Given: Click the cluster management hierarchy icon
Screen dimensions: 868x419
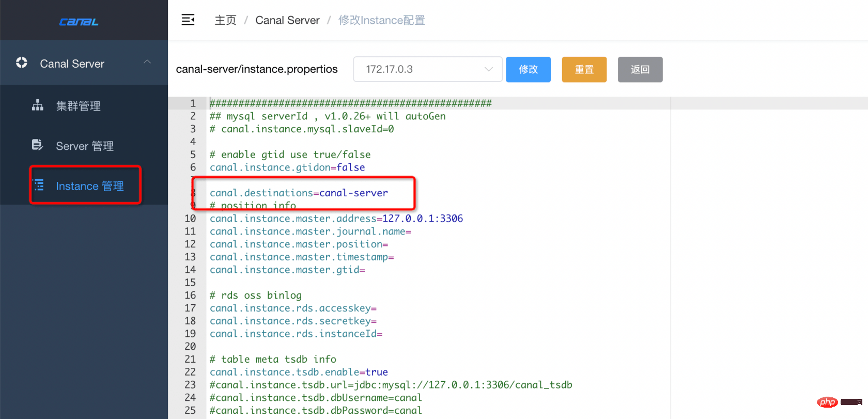Looking at the screenshot, I should (x=38, y=105).
